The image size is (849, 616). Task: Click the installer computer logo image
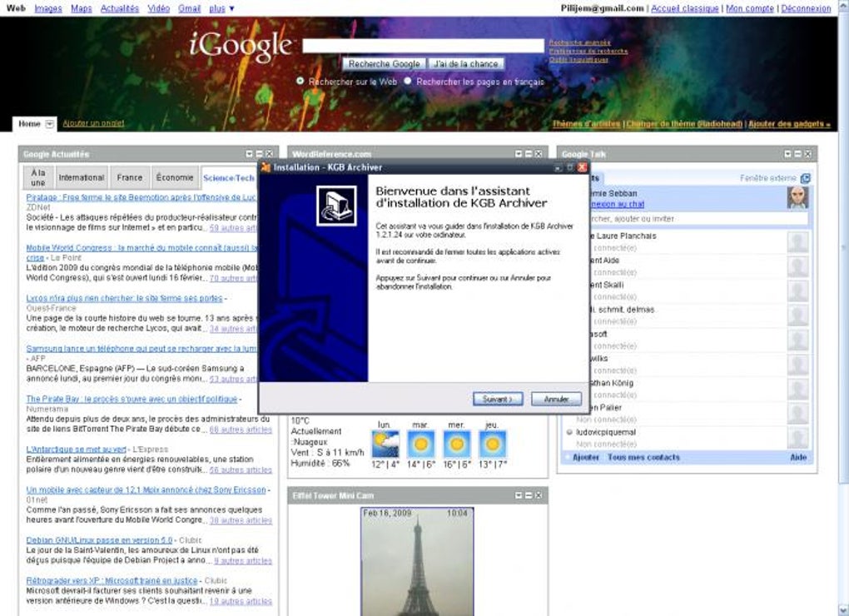click(337, 206)
